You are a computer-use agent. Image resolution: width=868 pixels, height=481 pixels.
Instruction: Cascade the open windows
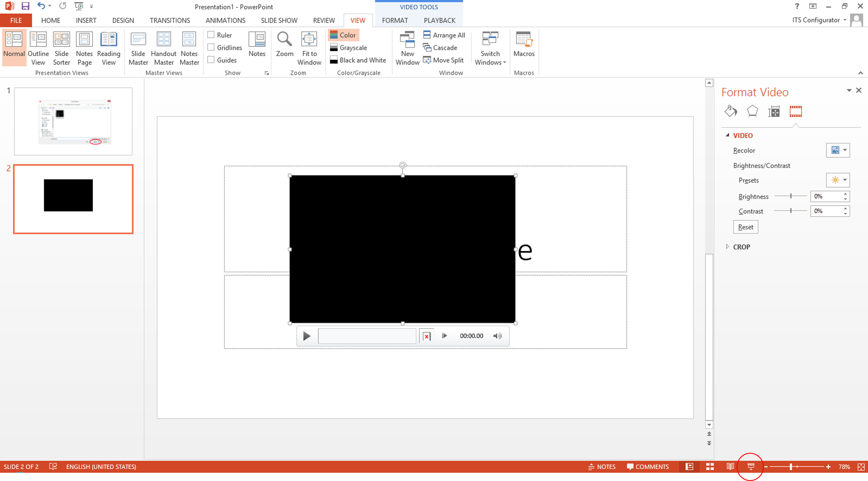pyautogui.click(x=440, y=48)
